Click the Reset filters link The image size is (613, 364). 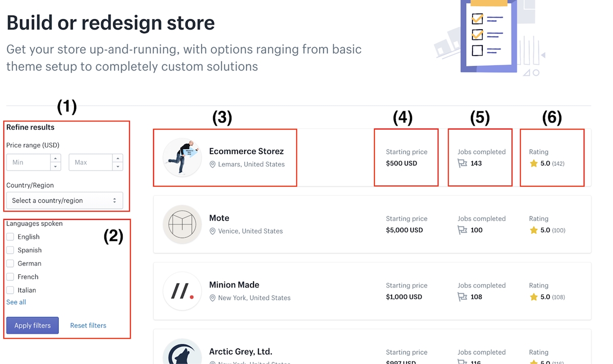click(88, 326)
